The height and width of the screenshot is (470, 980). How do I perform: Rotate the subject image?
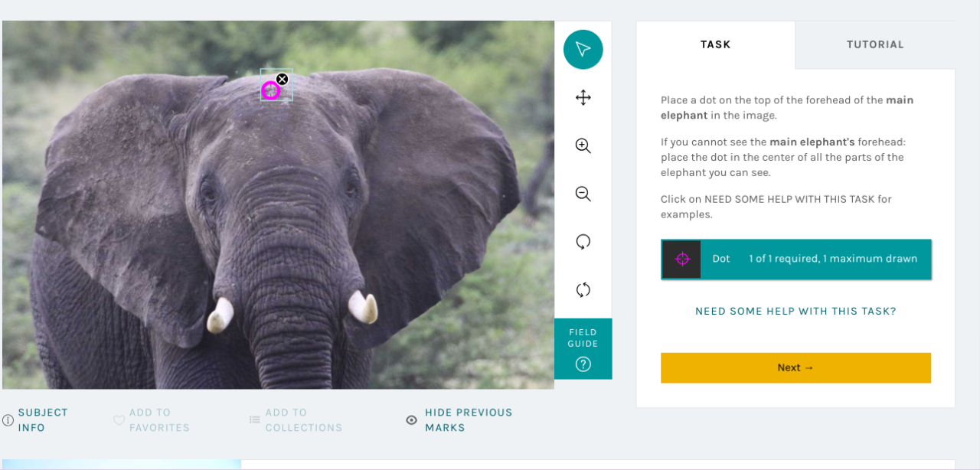(x=583, y=242)
